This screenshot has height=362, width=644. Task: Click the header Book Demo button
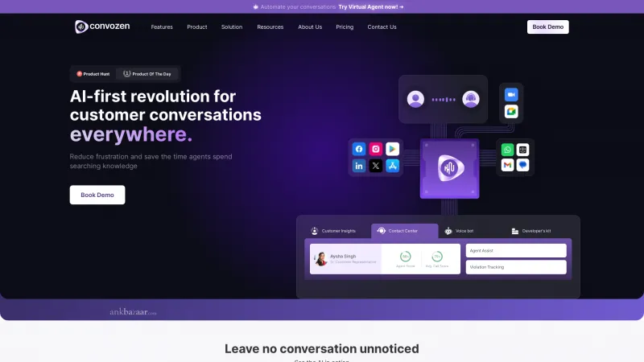pos(548,27)
